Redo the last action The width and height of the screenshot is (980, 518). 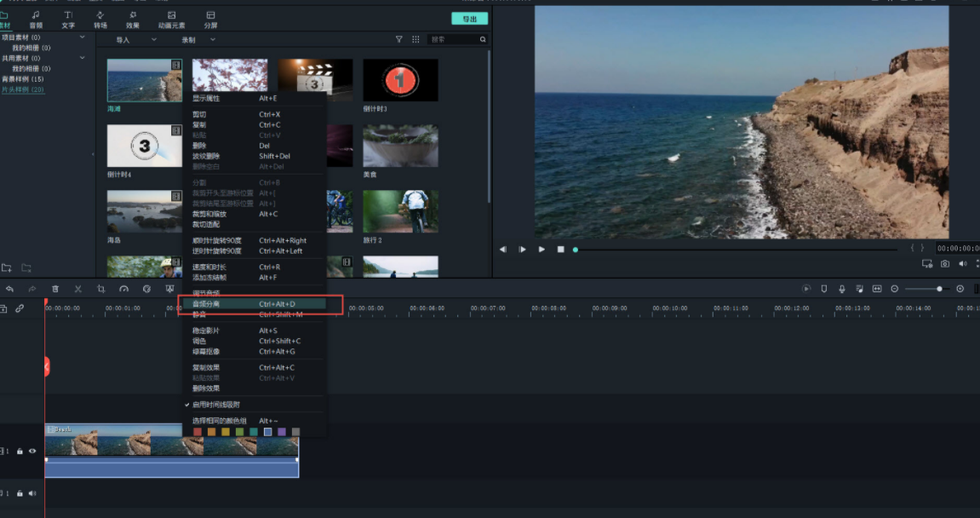coord(32,289)
